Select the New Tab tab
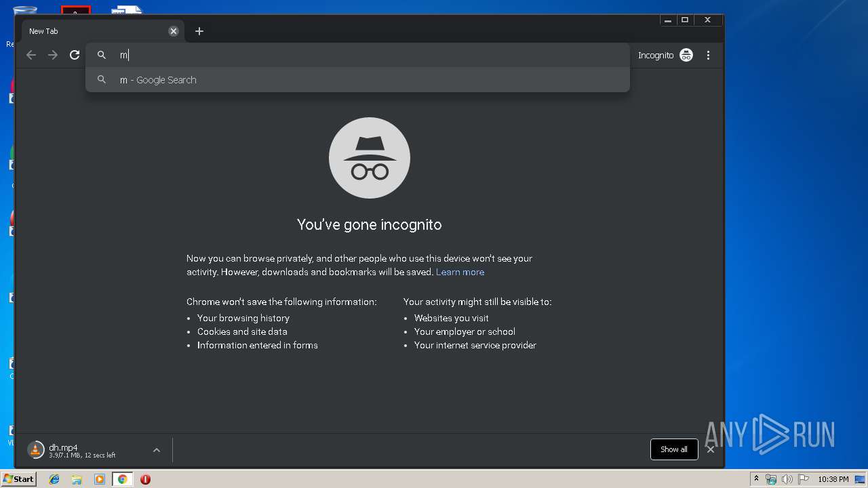This screenshot has height=488, width=868. tap(102, 31)
